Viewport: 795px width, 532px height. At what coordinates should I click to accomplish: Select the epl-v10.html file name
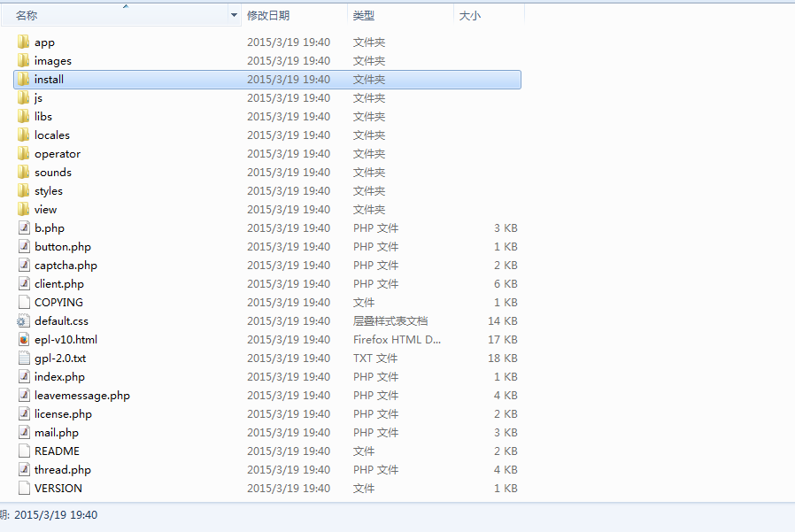(x=66, y=340)
